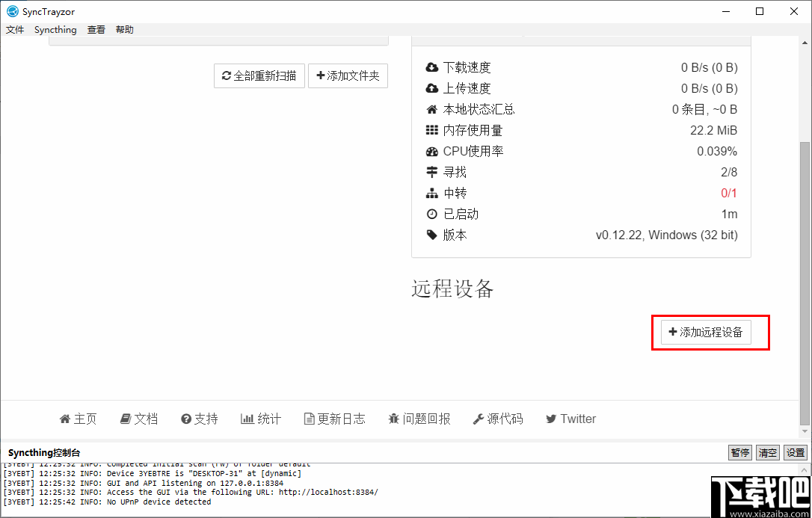812x518 pixels.
Task: Click the Twitter bird icon in footer
Action: [551, 419]
